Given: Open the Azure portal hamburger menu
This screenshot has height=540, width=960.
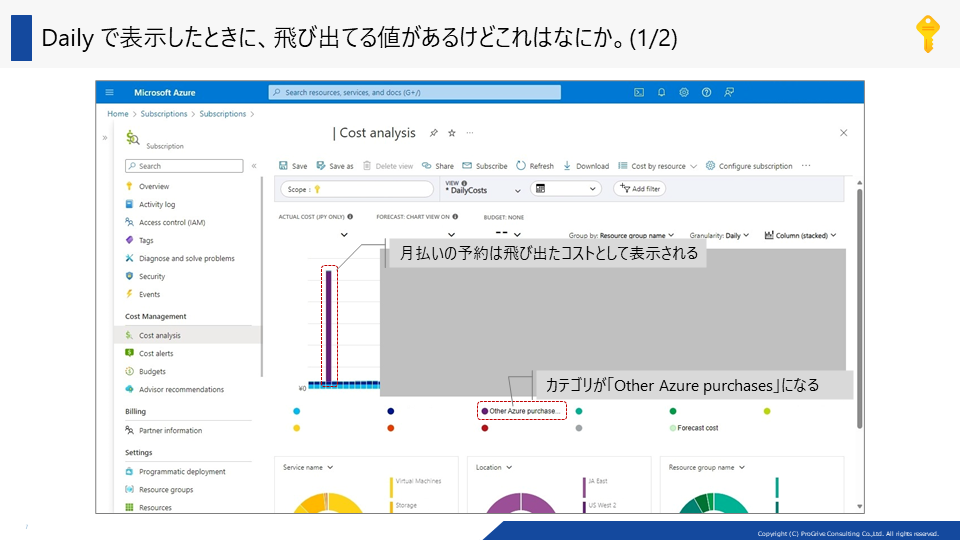Looking at the screenshot, I should tap(110, 92).
